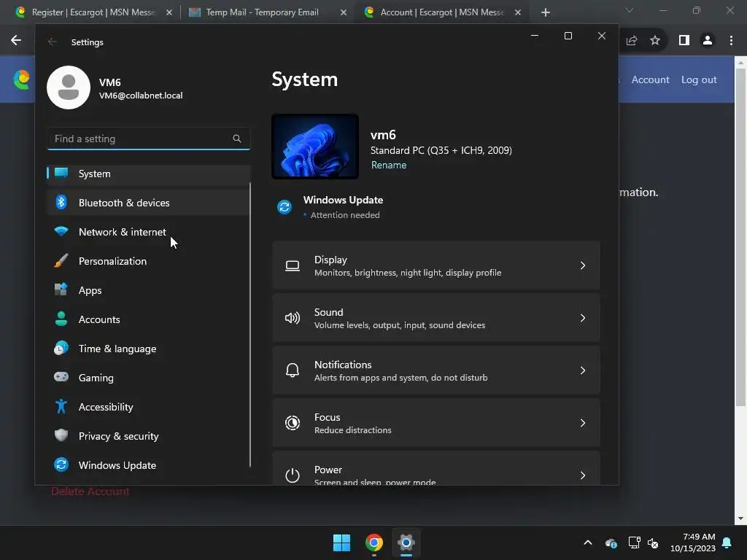Click the notification bell in taskbar
This screenshot has width=747, height=560.
click(x=727, y=542)
